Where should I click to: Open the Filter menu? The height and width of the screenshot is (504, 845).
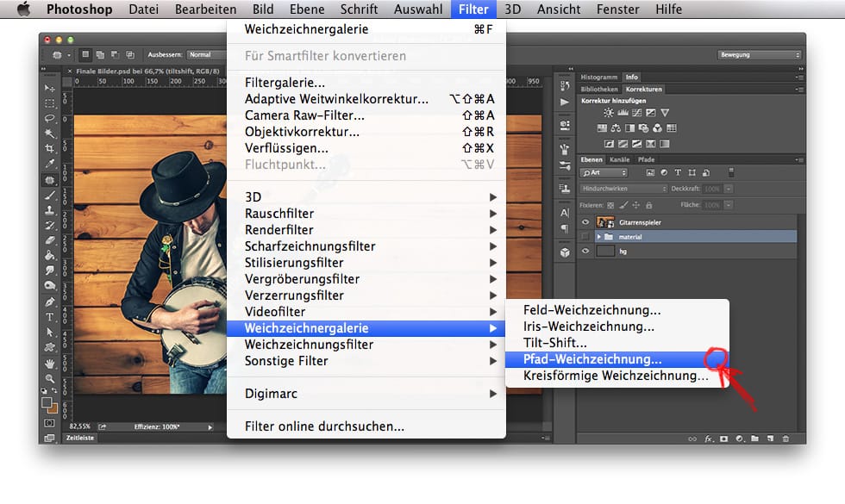473,9
